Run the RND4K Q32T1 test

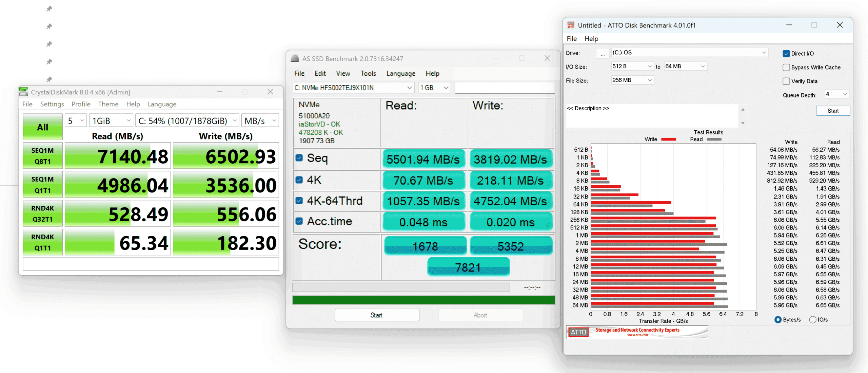pyautogui.click(x=43, y=213)
